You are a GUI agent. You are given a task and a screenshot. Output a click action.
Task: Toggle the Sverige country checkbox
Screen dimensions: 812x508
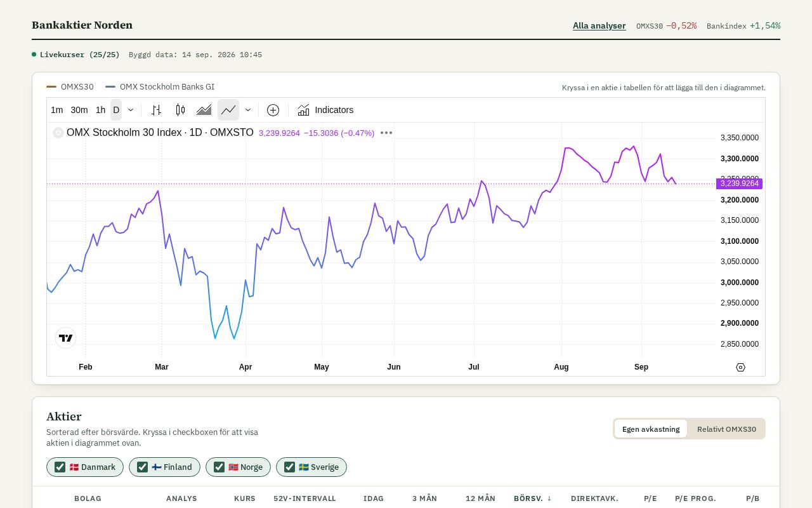(x=290, y=467)
